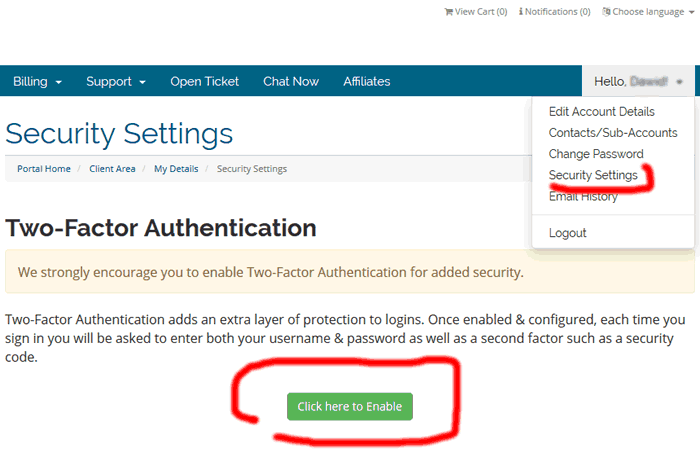Viewport: 700px width, 462px height.
Task: Open the Billing dropdown menu
Action: coord(38,81)
